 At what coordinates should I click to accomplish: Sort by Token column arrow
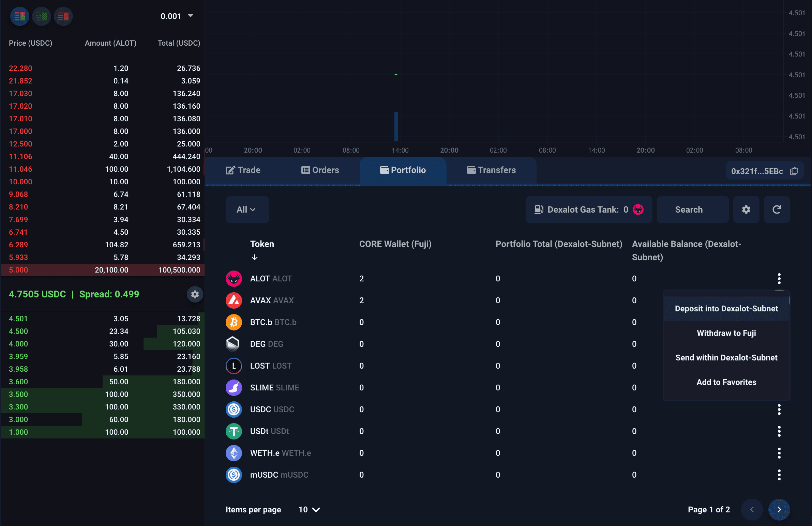coord(255,257)
